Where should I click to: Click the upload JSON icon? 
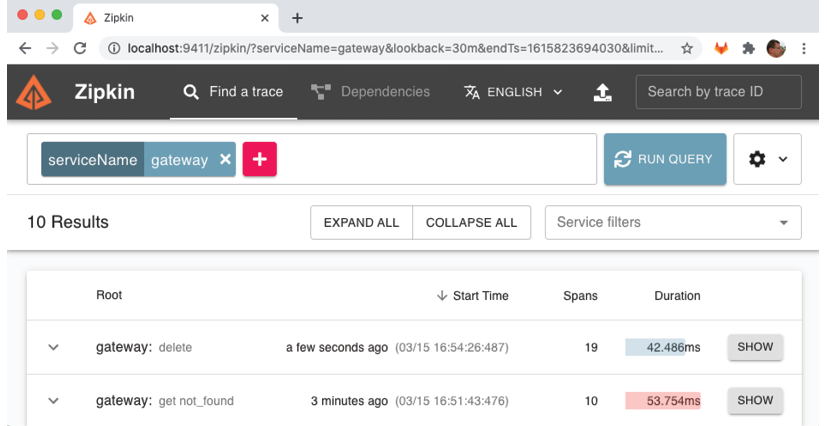(x=602, y=92)
